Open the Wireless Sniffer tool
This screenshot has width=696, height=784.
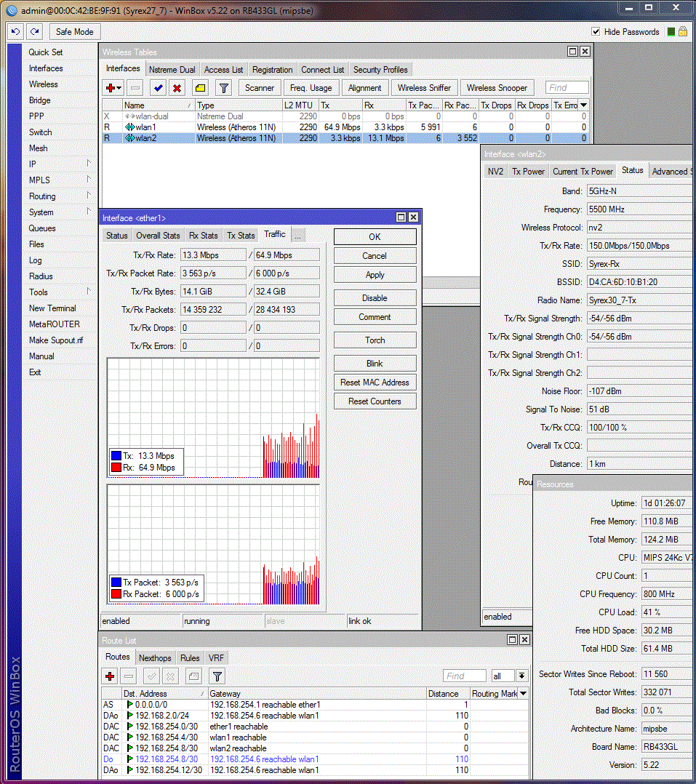(424, 88)
